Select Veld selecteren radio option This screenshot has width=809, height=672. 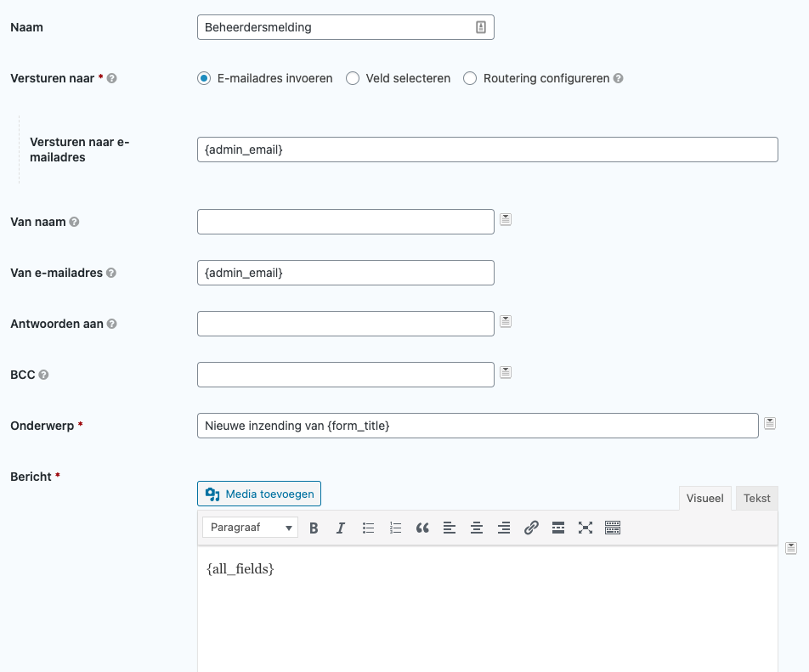(x=353, y=78)
